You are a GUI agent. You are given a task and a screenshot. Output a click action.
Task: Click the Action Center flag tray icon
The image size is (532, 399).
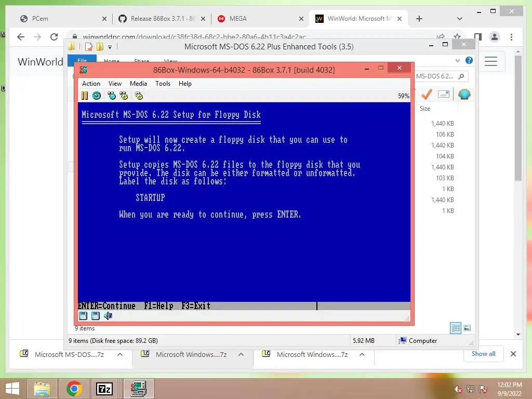click(x=483, y=389)
